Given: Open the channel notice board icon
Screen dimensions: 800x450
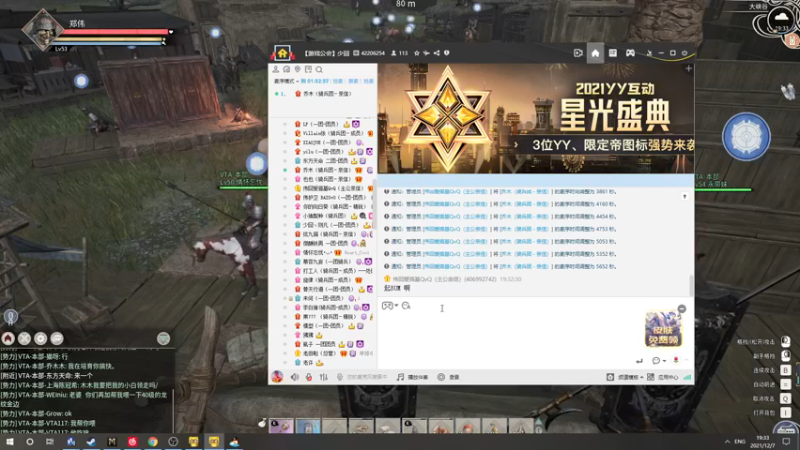Looking at the screenshot, I should click(x=613, y=53).
